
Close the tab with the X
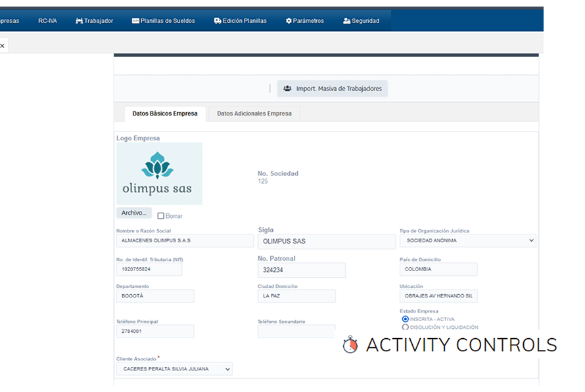2,46
